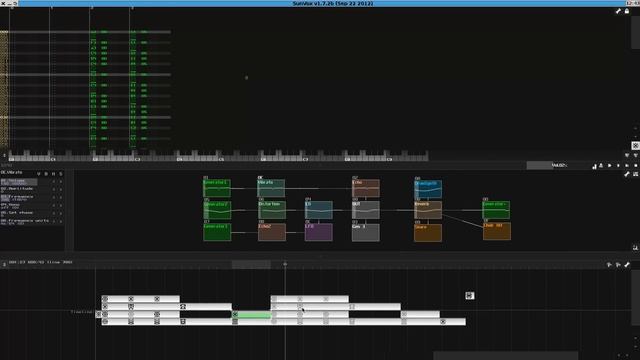
Task: Adjust the Volume slider in toolbar
Action: click(558, 165)
